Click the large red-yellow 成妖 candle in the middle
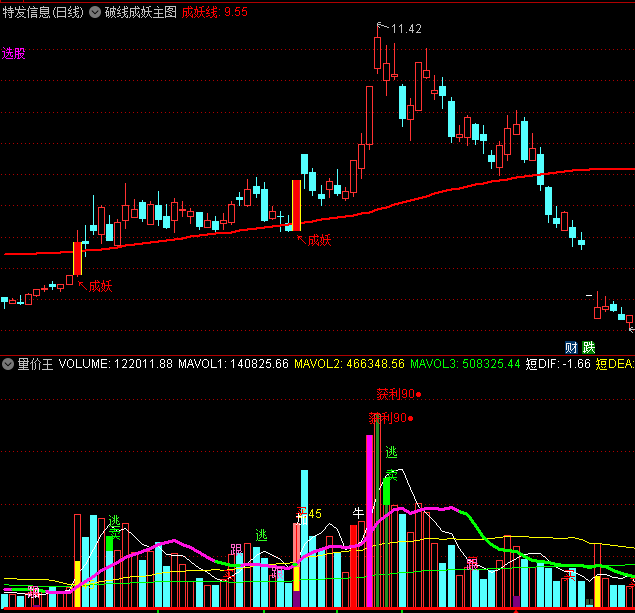The image size is (635, 613). point(296,205)
